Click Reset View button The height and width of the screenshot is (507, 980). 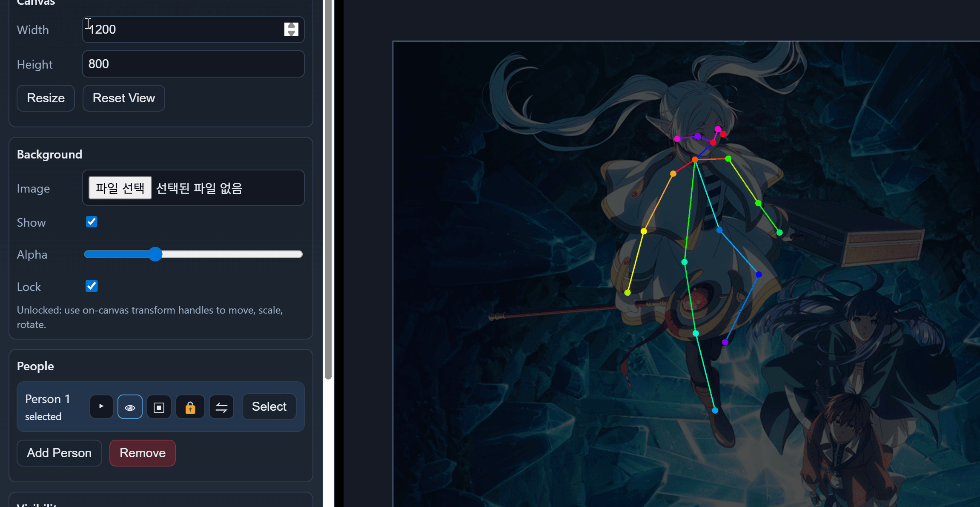coord(123,98)
